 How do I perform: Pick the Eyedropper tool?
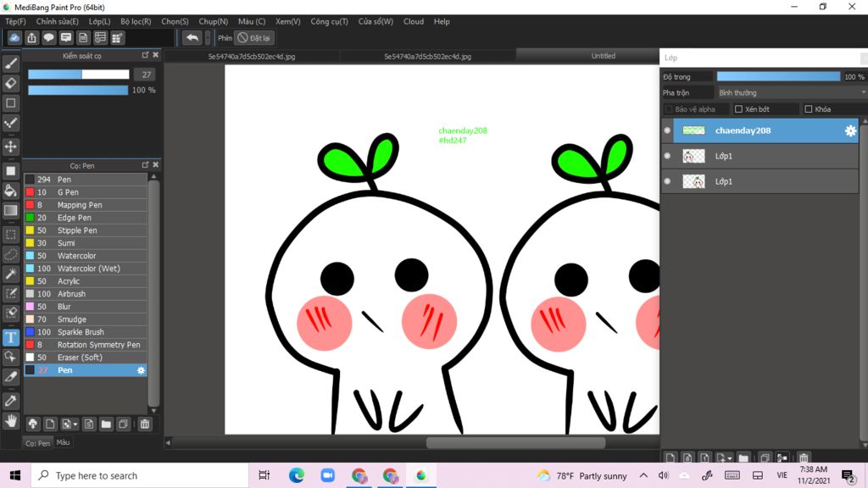click(10, 401)
